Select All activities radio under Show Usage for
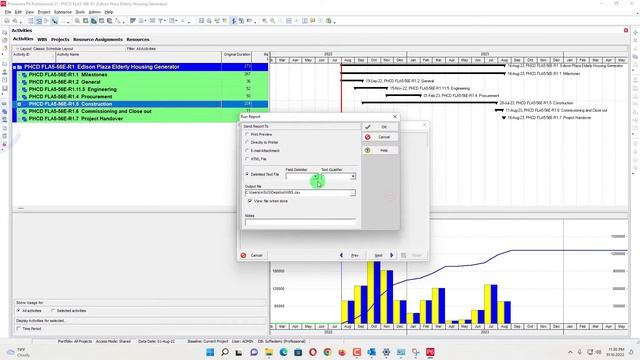 tap(18, 311)
